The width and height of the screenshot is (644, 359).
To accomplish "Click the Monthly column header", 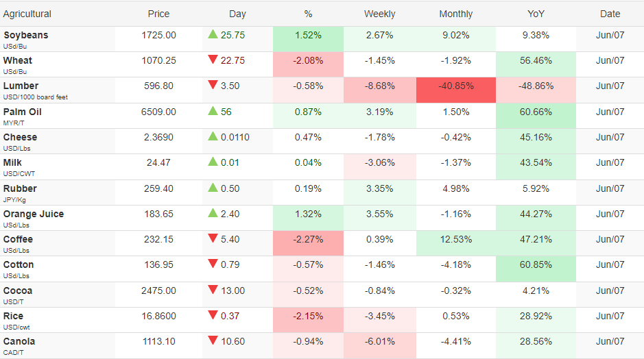I will tap(456, 14).
